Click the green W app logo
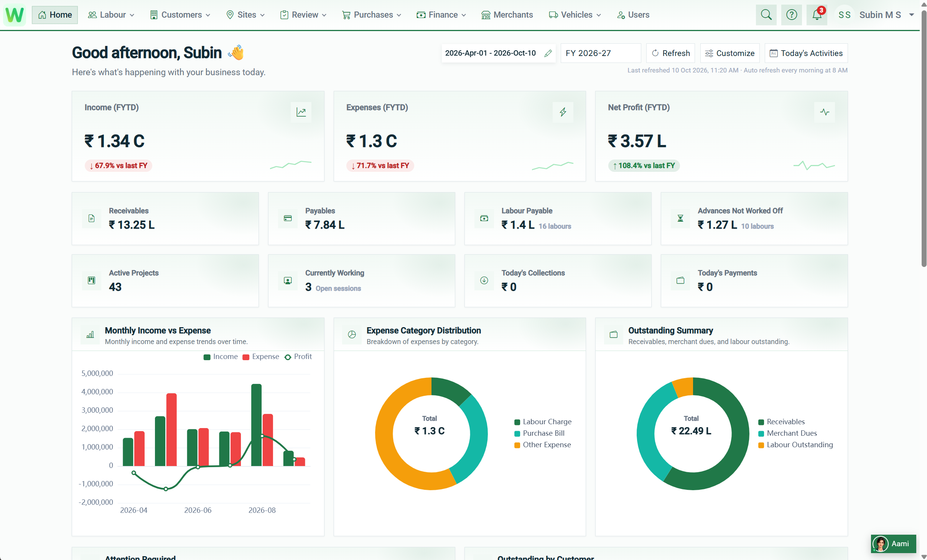927x560 pixels. [x=15, y=15]
